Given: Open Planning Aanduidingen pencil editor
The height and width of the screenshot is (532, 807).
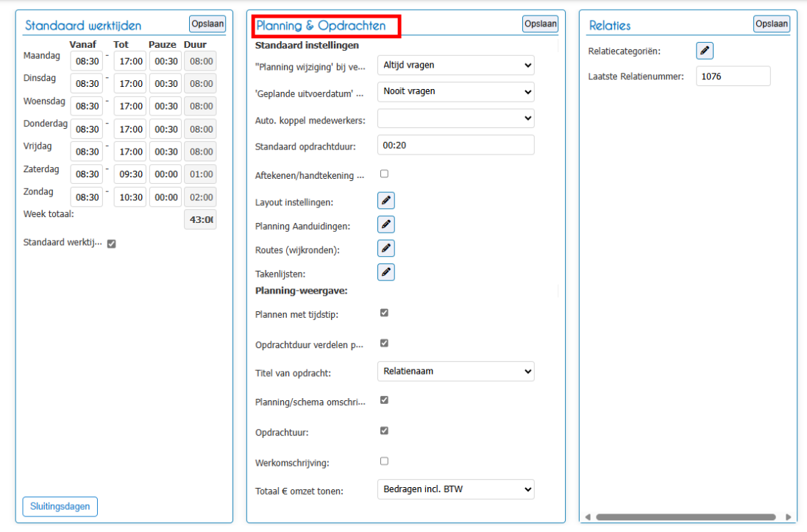Looking at the screenshot, I should 386,224.
